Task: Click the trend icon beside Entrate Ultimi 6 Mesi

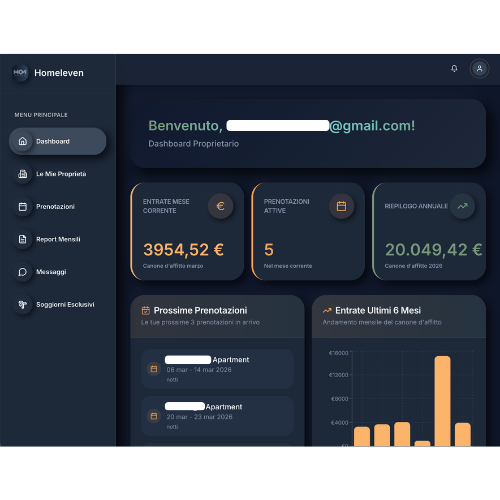Action: [x=327, y=311]
